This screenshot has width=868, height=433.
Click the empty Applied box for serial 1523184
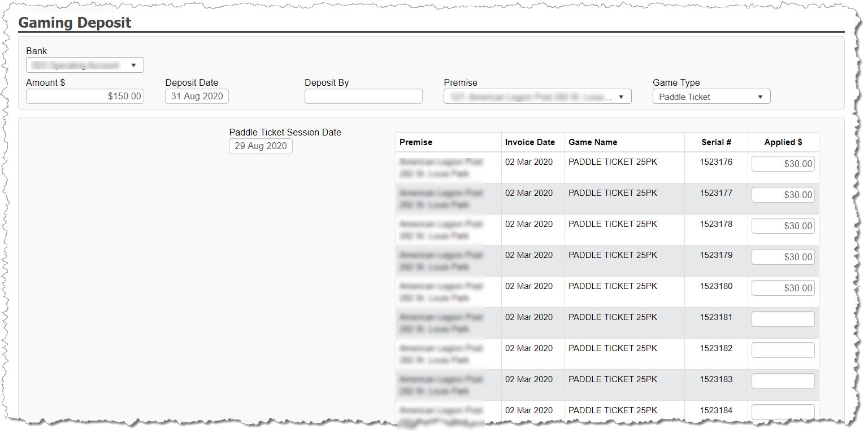pyautogui.click(x=783, y=412)
